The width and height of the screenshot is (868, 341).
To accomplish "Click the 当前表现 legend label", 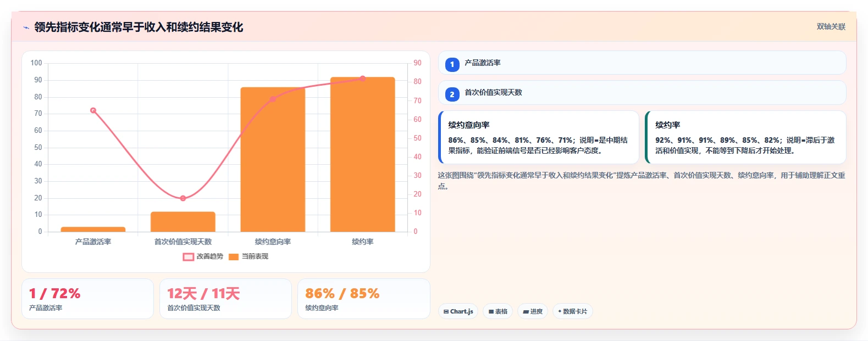I will [255, 256].
